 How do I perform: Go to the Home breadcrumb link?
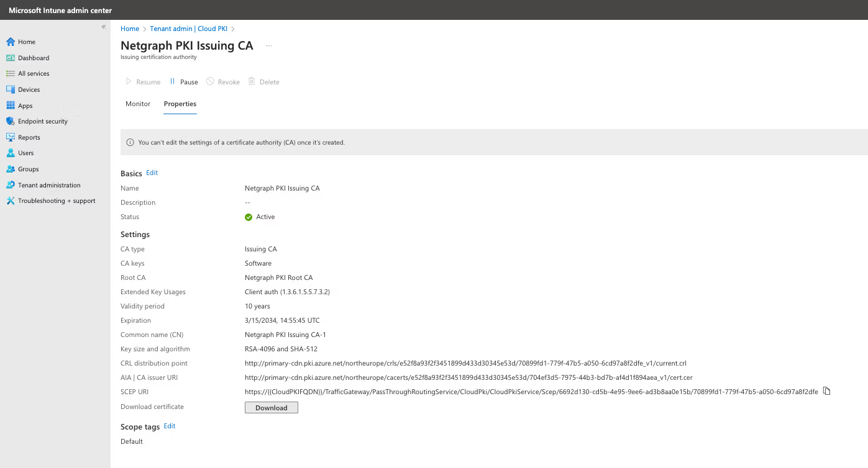130,29
